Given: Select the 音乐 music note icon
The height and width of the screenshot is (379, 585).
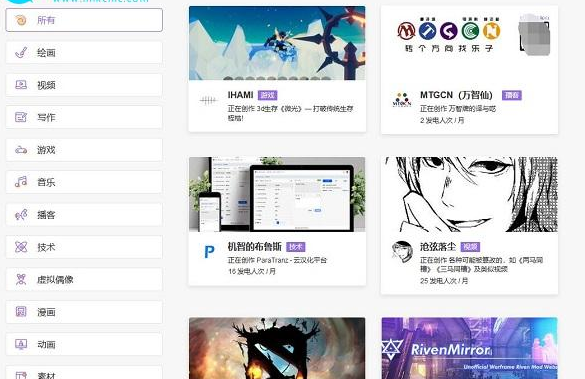Looking at the screenshot, I should tap(21, 182).
